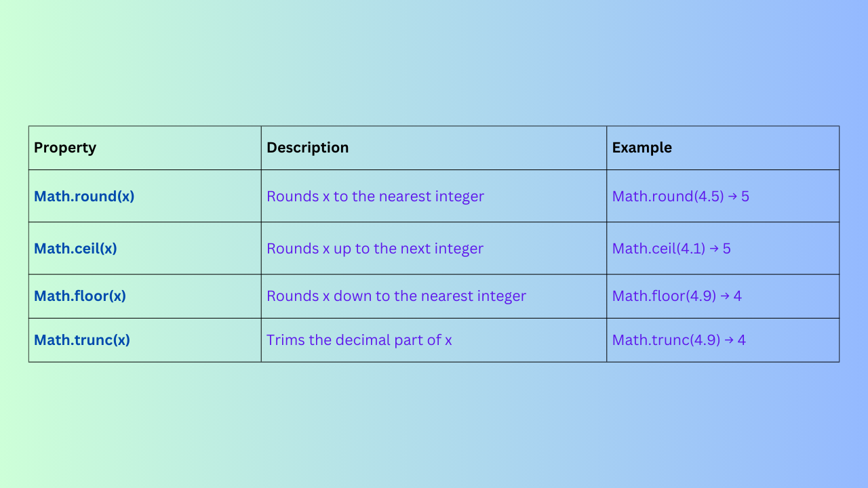868x488 pixels.
Task: Click 'Rounds x up to the next integer'
Action: (374, 249)
